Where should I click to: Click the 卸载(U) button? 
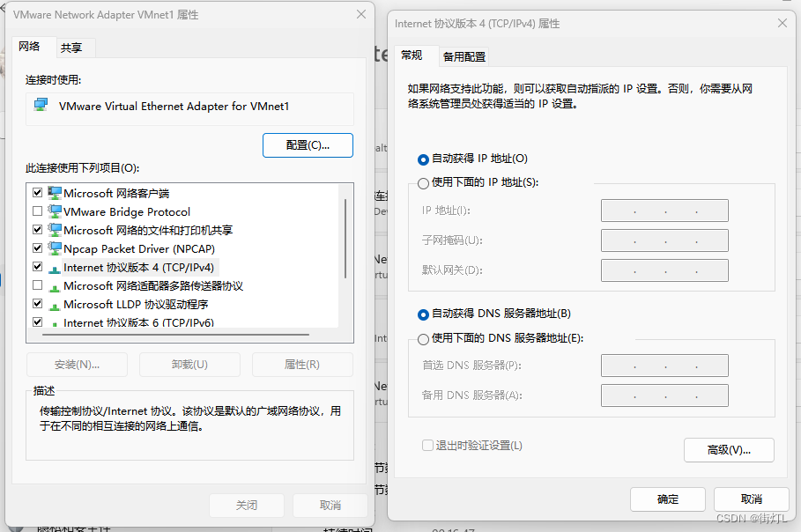tap(189, 365)
